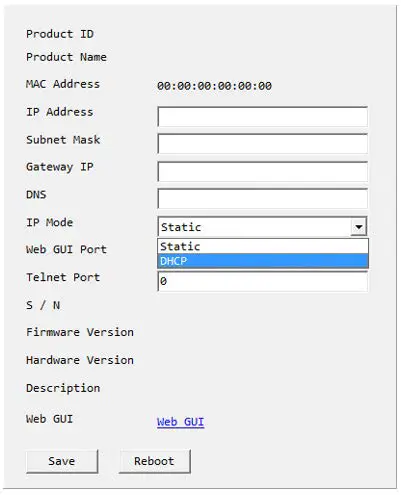Open the Web GUI hyperlink
This screenshot has width=401, height=495.
(x=180, y=422)
